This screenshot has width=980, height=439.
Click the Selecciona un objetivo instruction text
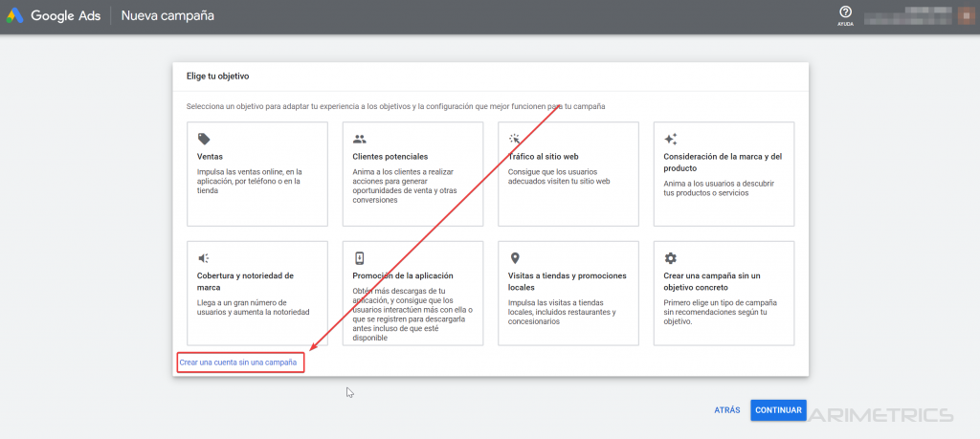(x=395, y=107)
